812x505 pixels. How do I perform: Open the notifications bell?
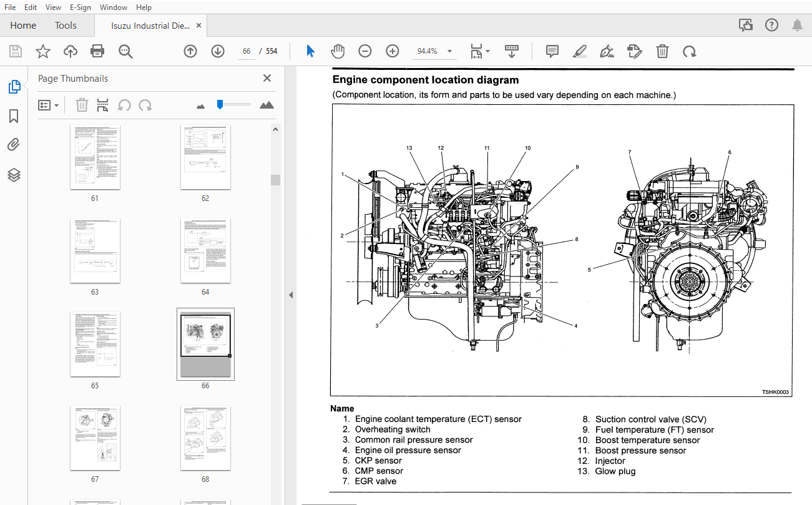click(797, 25)
